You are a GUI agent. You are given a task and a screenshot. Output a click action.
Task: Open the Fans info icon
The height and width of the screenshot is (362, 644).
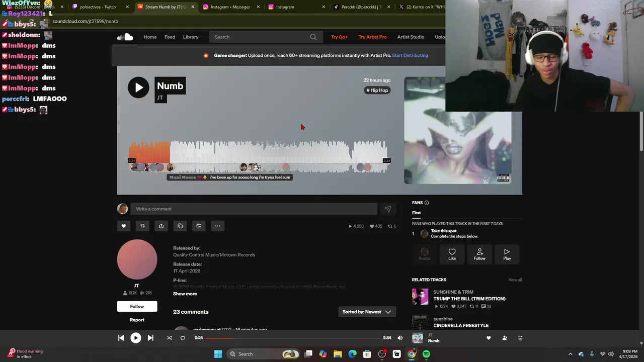[x=427, y=203]
